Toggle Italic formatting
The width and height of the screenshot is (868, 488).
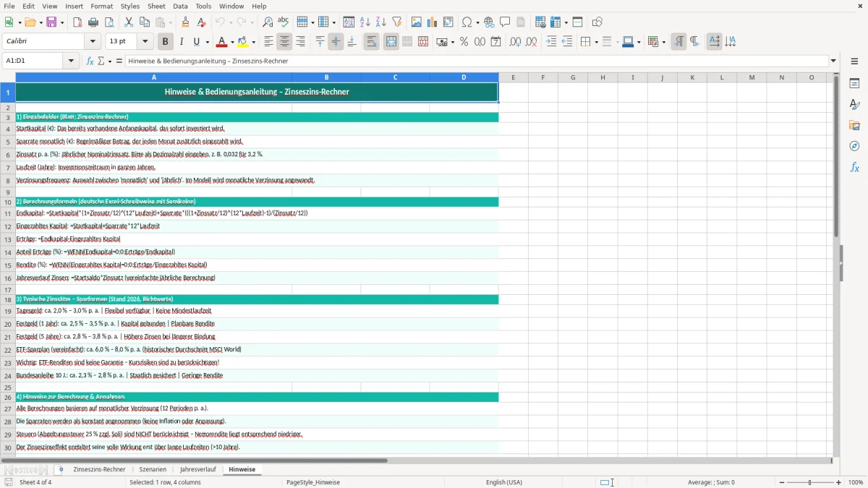pos(182,42)
